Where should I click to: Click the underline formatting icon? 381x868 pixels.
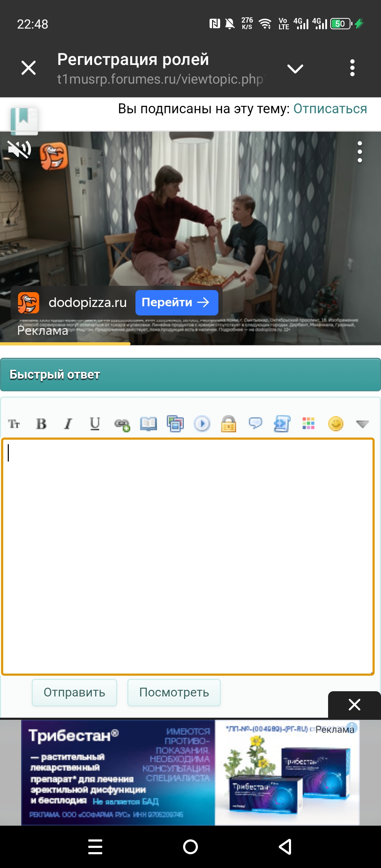[95, 423]
